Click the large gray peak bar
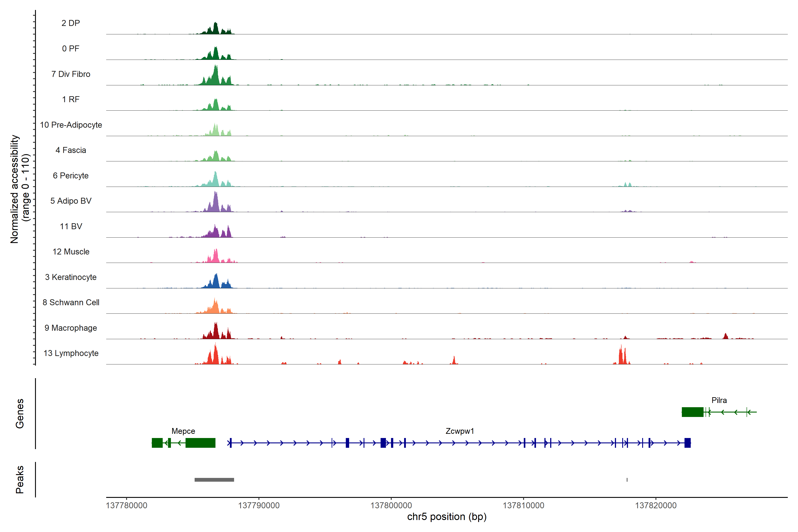798x532 pixels. click(x=214, y=480)
